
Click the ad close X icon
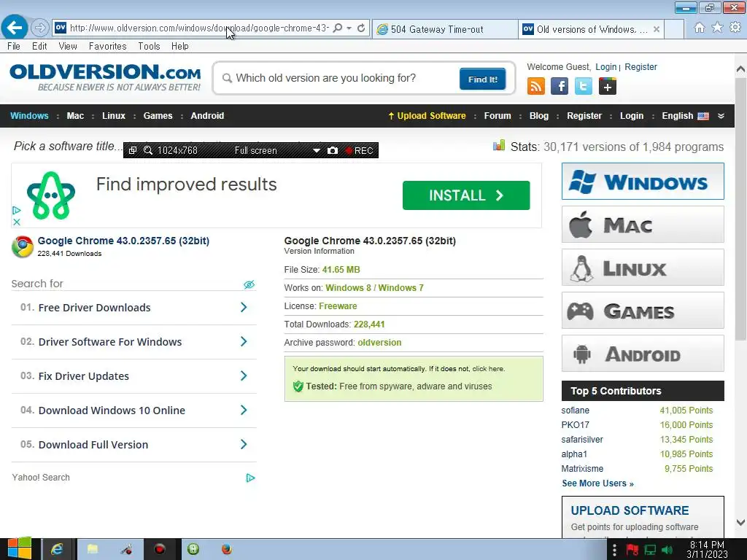pos(17,222)
